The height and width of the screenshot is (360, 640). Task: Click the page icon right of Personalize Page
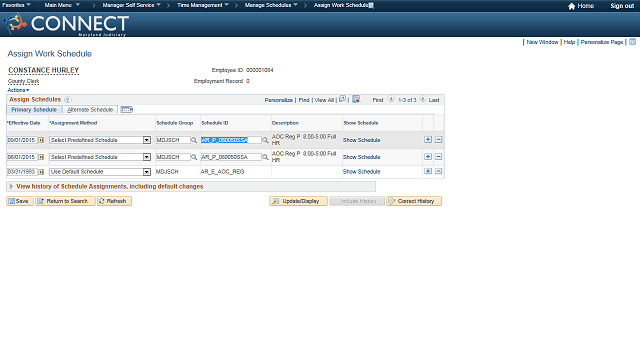point(632,42)
